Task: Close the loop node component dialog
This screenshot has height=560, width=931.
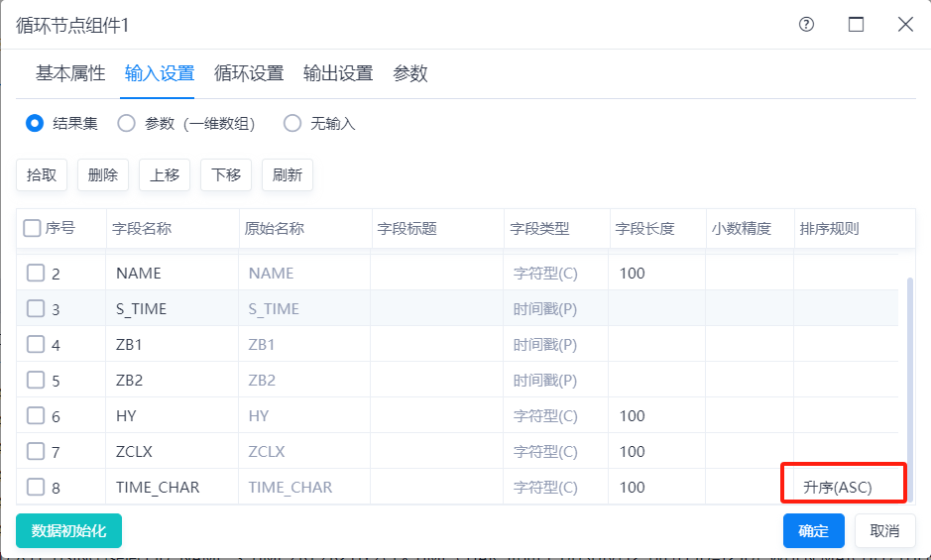Action: 905,25
